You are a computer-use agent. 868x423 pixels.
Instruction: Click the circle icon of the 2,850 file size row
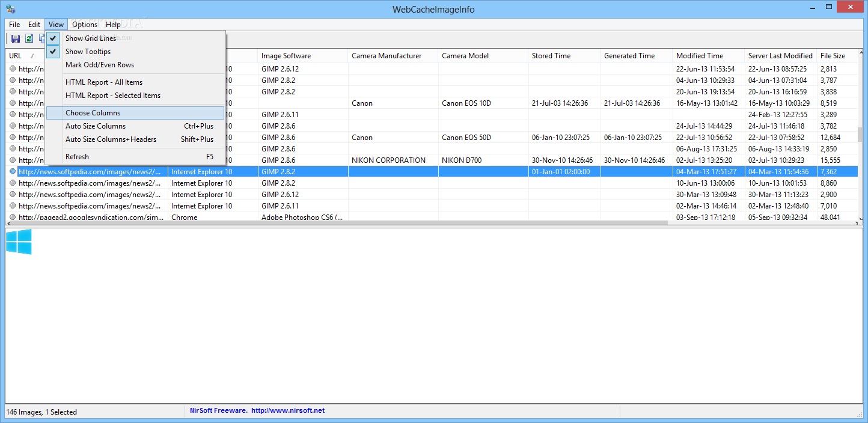tap(13, 149)
